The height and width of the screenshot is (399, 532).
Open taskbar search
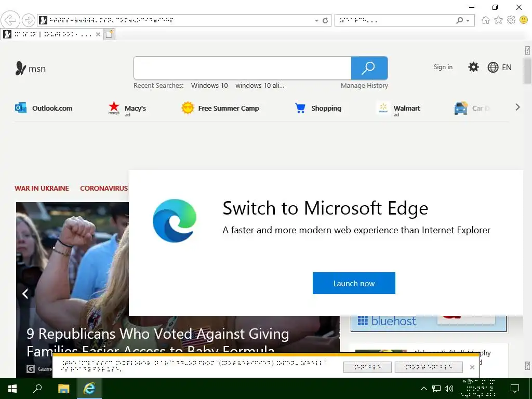[x=37, y=389]
